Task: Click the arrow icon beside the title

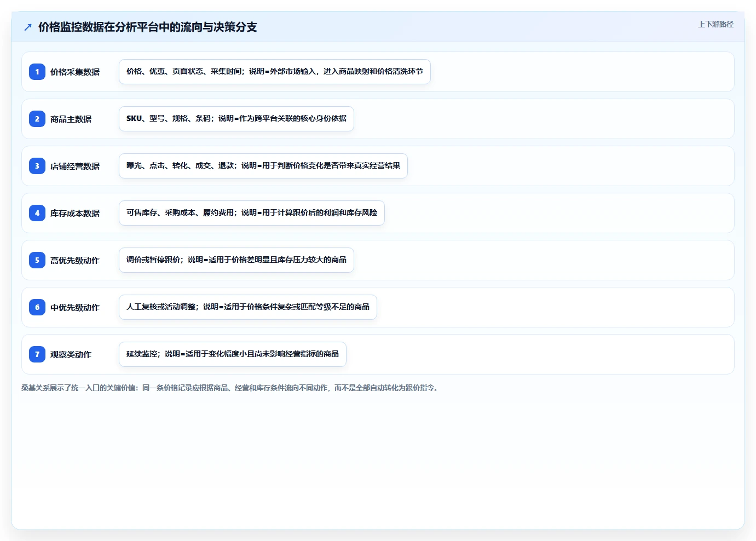Action: (x=28, y=27)
